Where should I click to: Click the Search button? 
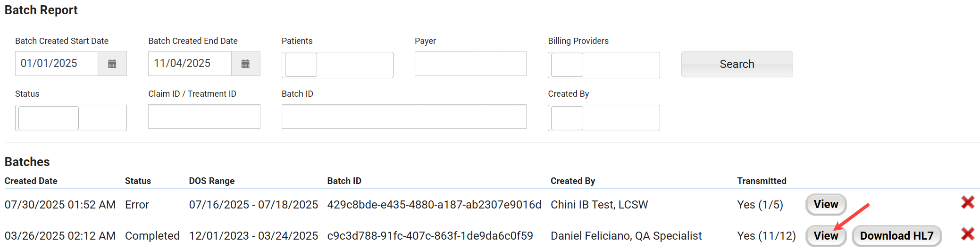pyautogui.click(x=737, y=64)
